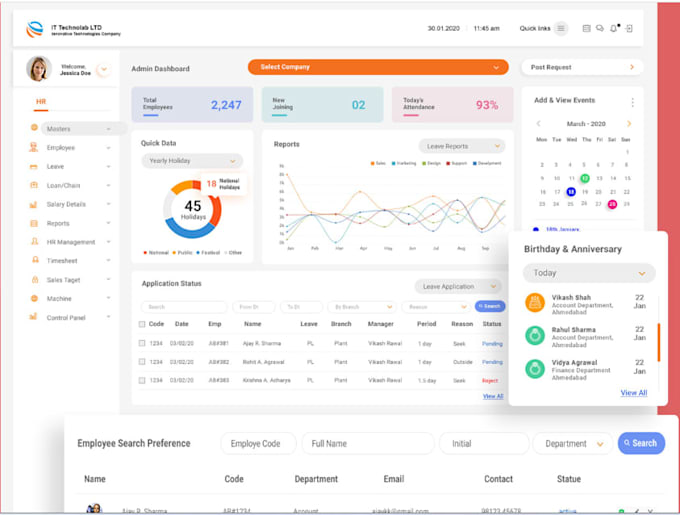Click the Initial input field

(484, 443)
